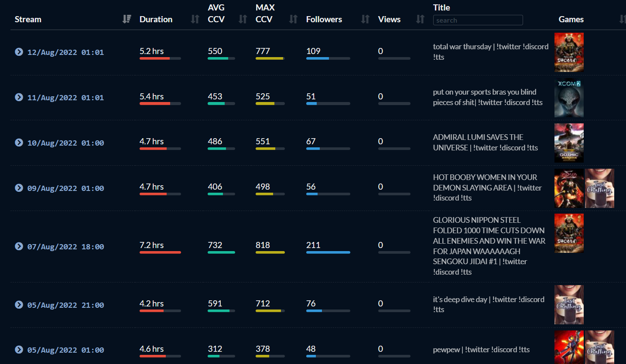The width and height of the screenshot is (626, 364).
Task: Open the 09/Aug/2022 01:00 stream link
Action: pos(65,188)
